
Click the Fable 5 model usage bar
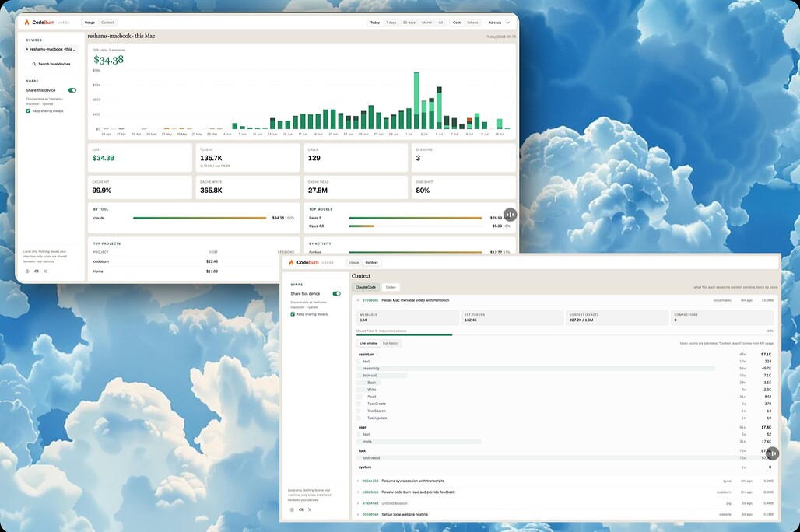[416, 218]
